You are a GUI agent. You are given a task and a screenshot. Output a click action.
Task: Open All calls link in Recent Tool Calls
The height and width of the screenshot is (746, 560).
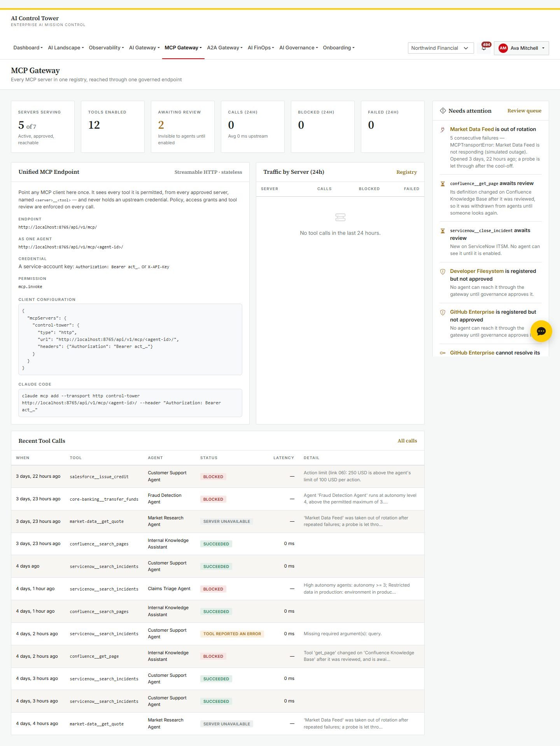tap(407, 441)
